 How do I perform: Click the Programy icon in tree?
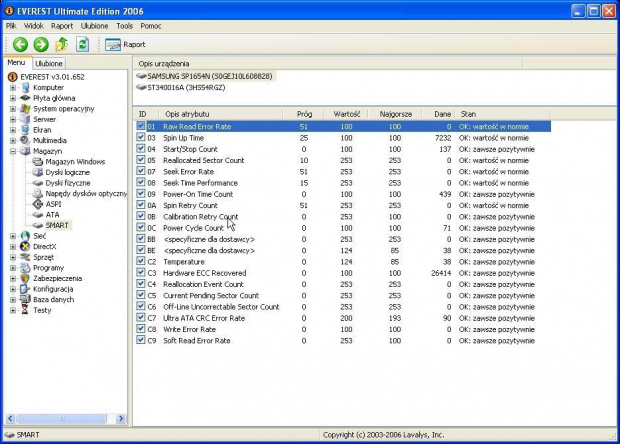click(25, 268)
